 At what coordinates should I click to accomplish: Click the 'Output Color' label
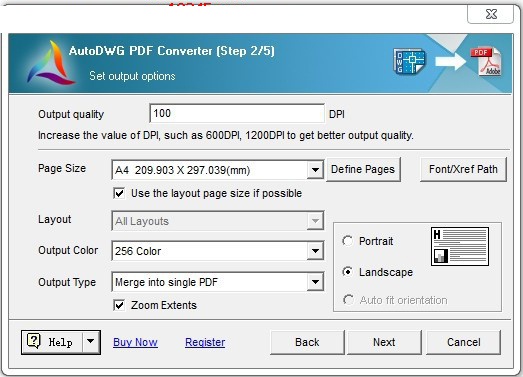pyautogui.click(x=68, y=250)
